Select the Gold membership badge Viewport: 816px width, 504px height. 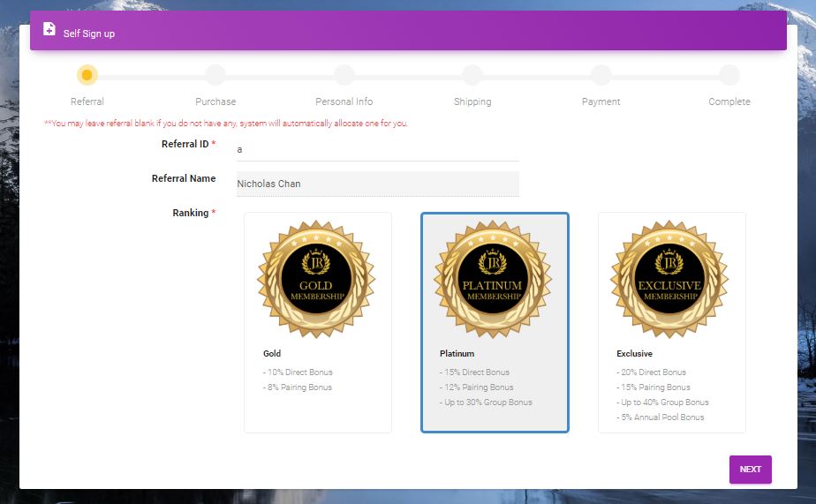(316, 279)
